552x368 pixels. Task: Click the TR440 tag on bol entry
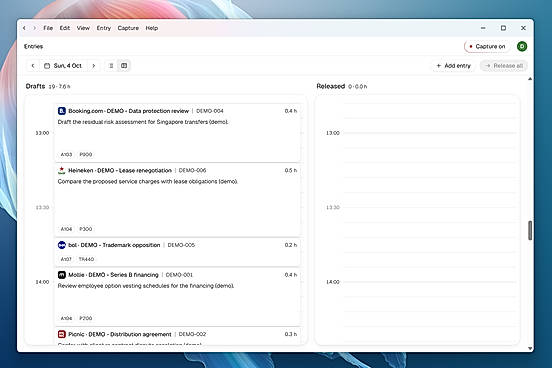pos(86,259)
